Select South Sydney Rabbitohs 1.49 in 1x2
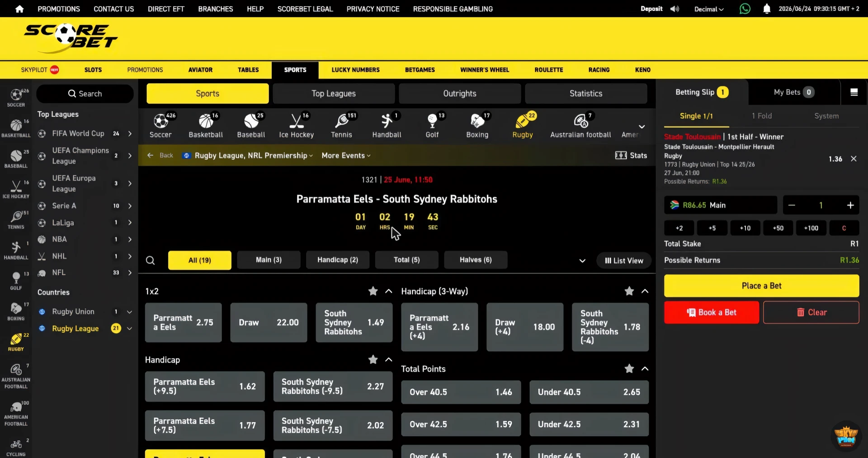This screenshot has width=868, height=458. click(x=354, y=322)
